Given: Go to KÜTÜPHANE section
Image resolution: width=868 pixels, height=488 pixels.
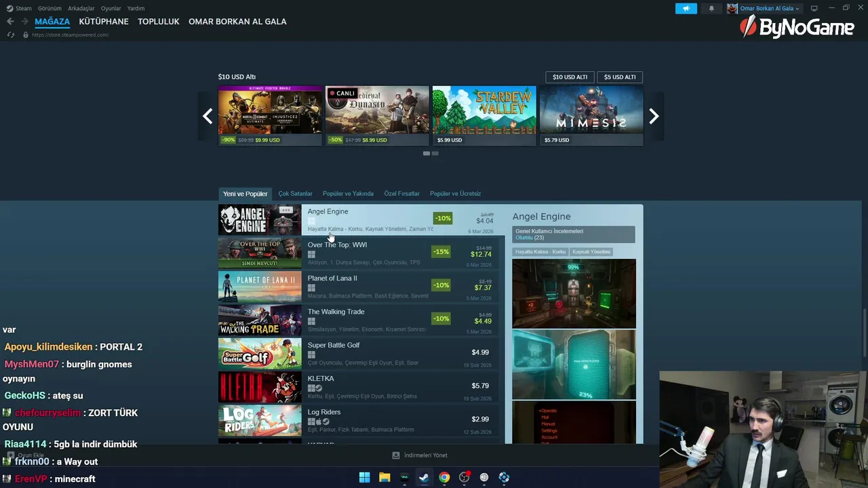Looking at the screenshot, I should (x=104, y=22).
